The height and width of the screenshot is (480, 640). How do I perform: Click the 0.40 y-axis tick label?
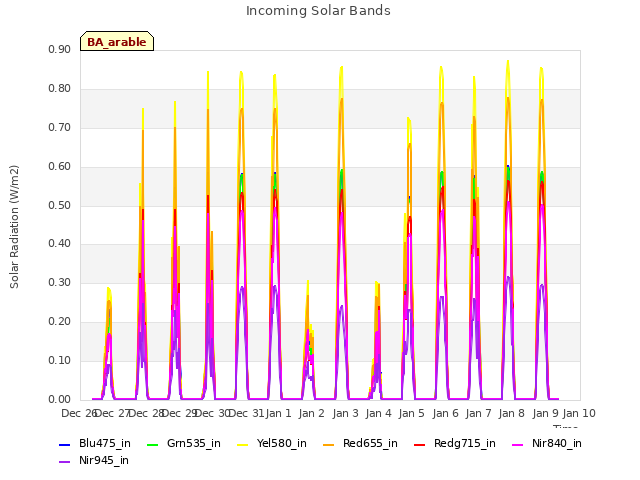(59, 244)
